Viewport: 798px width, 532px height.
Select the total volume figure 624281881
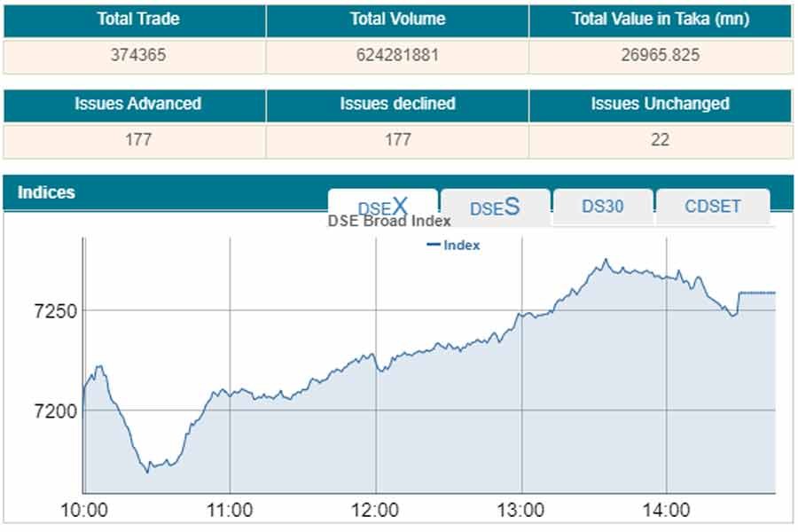tap(397, 55)
